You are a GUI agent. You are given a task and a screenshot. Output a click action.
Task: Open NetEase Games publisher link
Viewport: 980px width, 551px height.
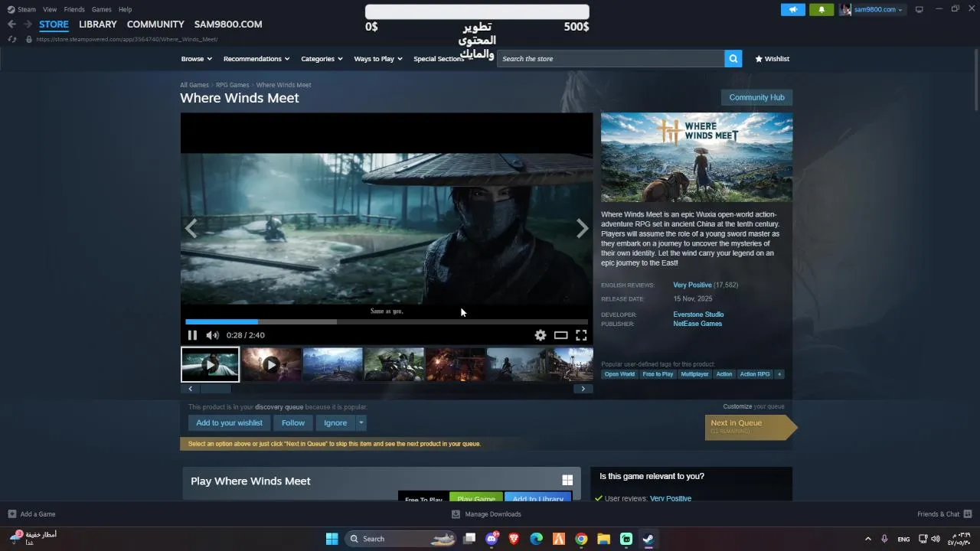coord(697,324)
